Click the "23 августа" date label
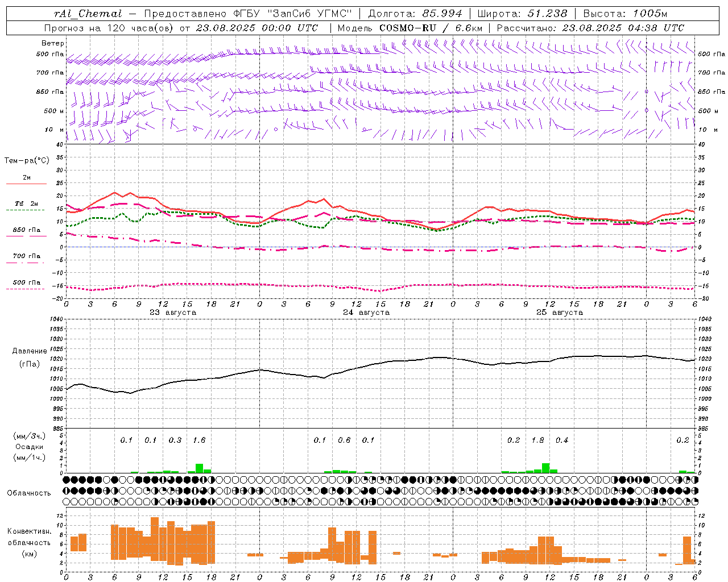The width and height of the screenshot is (728, 582). point(173,313)
